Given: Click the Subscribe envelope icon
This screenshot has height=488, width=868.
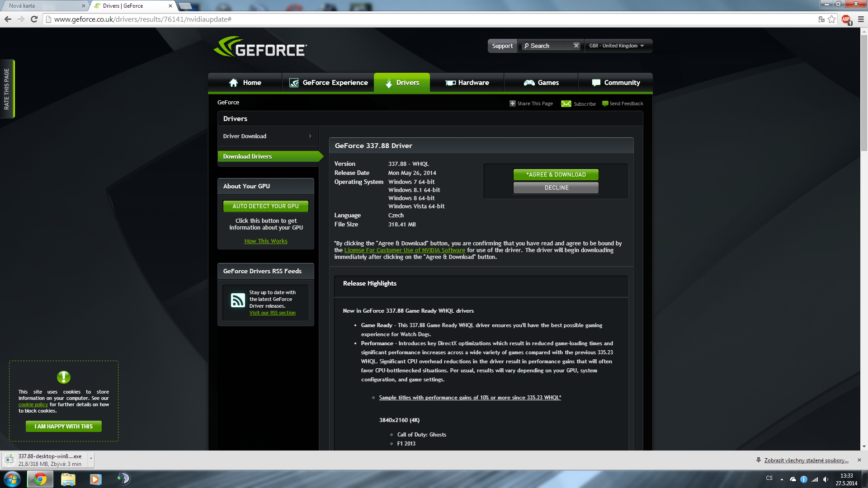Looking at the screenshot, I should coord(566,104).
